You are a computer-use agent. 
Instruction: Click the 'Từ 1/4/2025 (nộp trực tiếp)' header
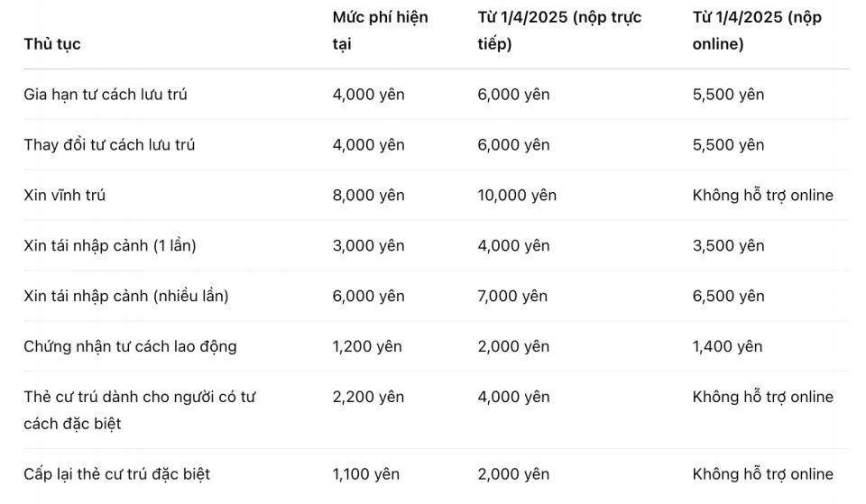pyautogui.click(x=559, y=31)
